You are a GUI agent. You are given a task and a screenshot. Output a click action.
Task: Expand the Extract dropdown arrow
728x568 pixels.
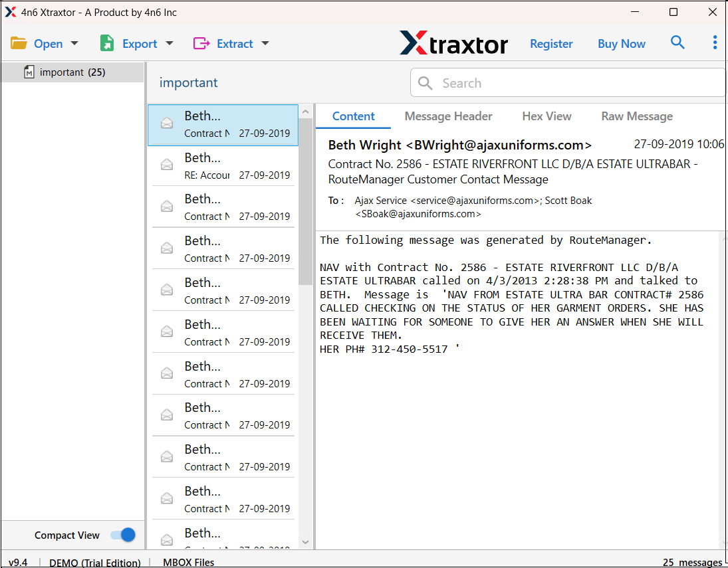265,43
